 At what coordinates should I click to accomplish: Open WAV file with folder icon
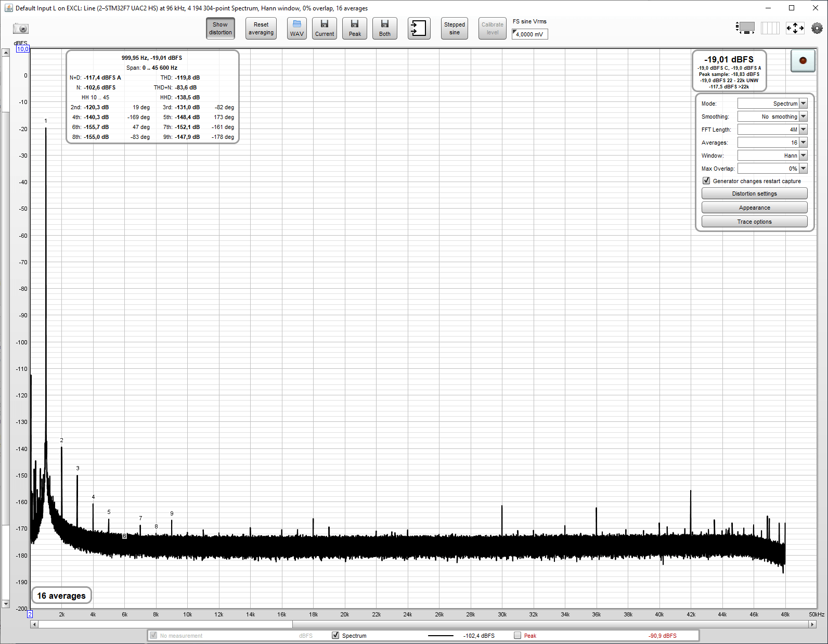click(297, 28)
